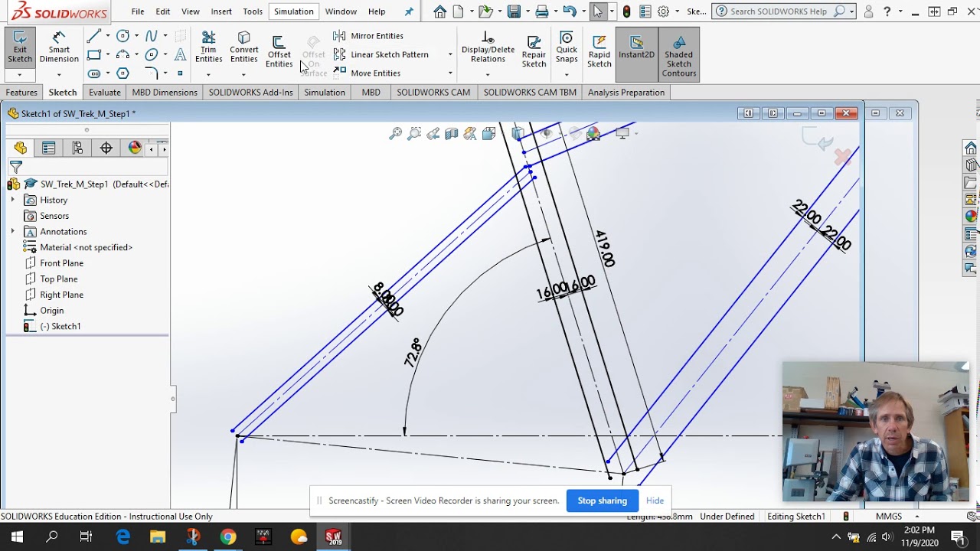Image resolution: width=980 pixels, height=551 pixels.
Task: Click the Quick Snaps icon
Action: (567, 47)
